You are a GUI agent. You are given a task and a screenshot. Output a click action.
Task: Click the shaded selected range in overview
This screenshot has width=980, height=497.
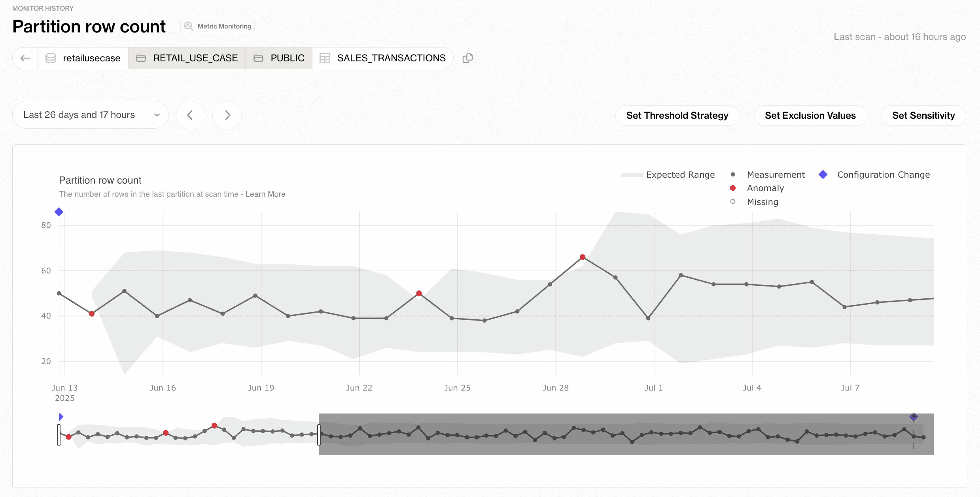(626, 434)
